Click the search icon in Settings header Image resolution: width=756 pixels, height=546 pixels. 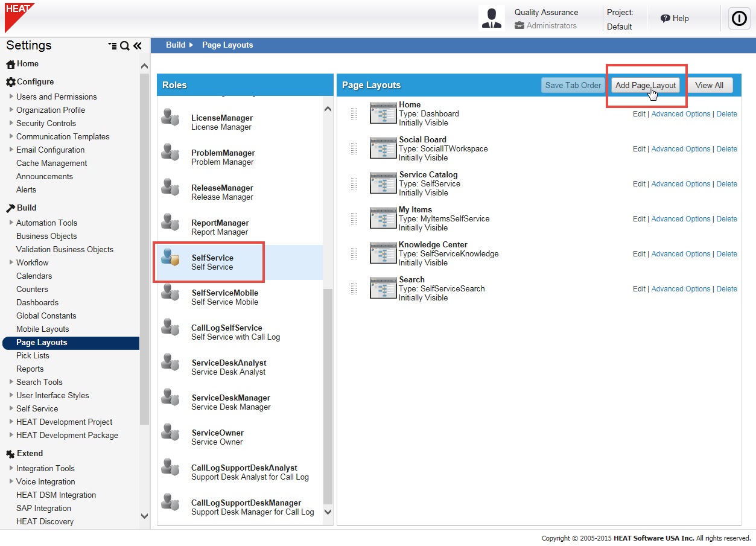coord(125,46)
